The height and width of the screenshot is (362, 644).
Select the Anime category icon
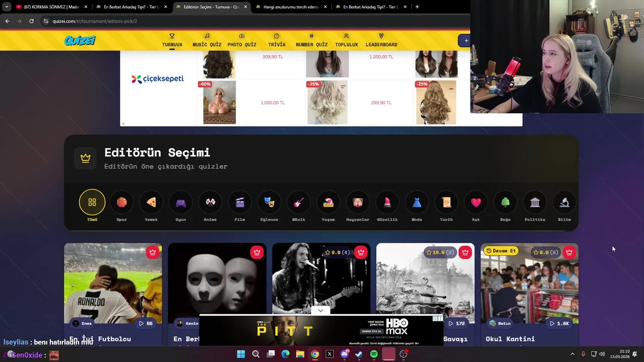pos(210,206)
